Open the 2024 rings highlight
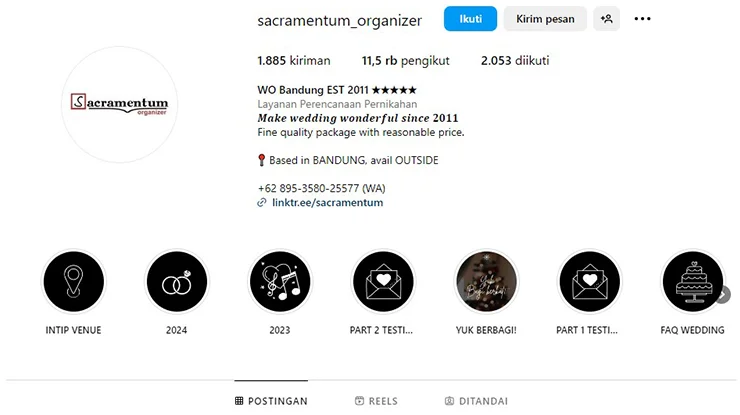The width and height of the screenshot is (740, 415). pos(177,282)
